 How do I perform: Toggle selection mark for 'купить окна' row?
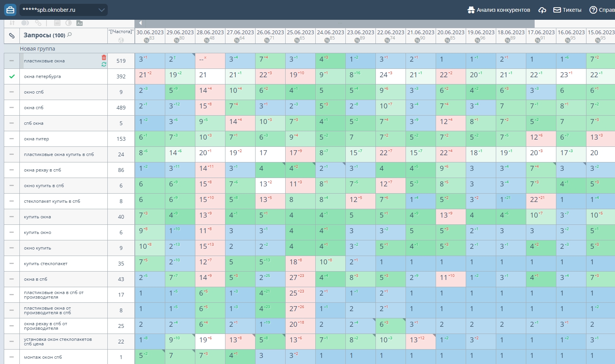click(x=12, y=217)
